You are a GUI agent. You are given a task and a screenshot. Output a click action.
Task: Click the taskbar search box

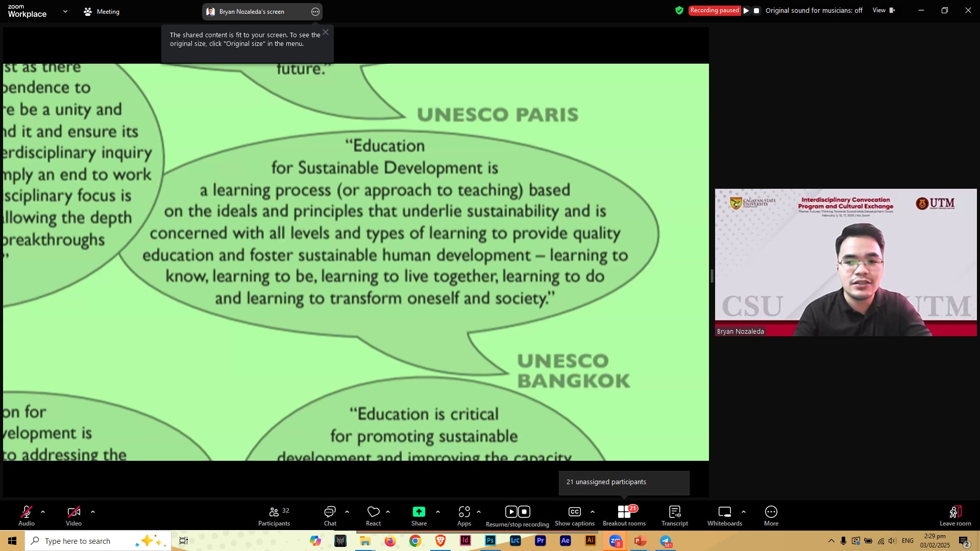[98, 541]
